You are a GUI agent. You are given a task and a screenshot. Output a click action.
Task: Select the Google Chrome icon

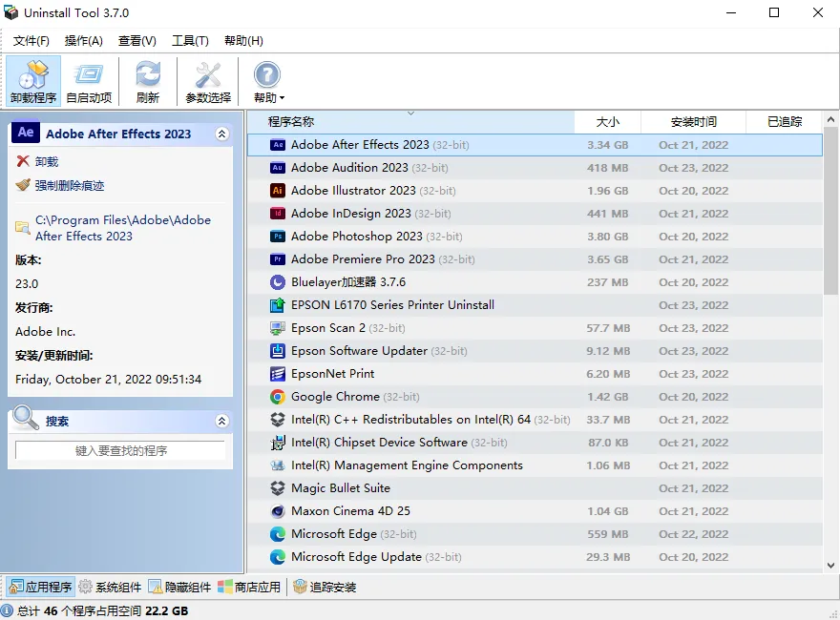tap(278, 397)
